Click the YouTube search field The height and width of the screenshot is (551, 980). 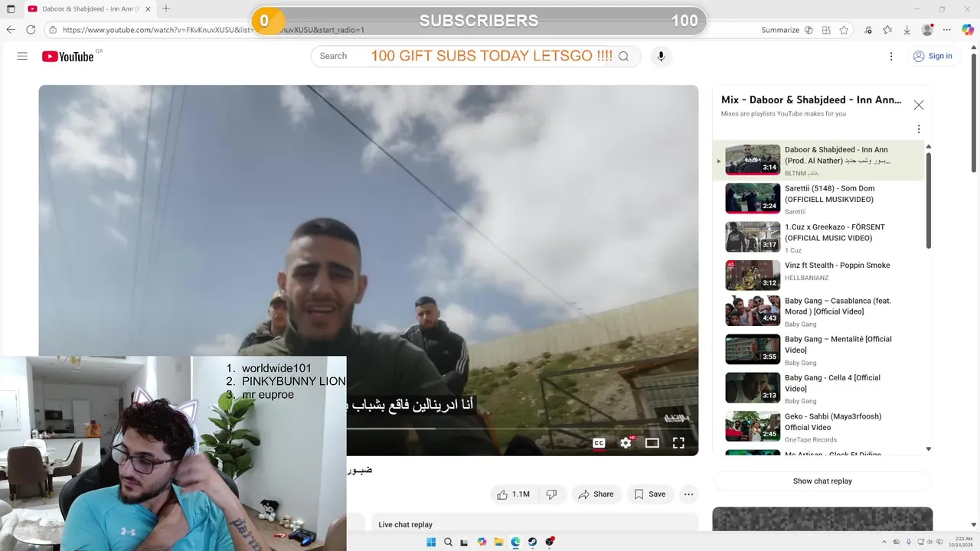[x=459, y=56]
